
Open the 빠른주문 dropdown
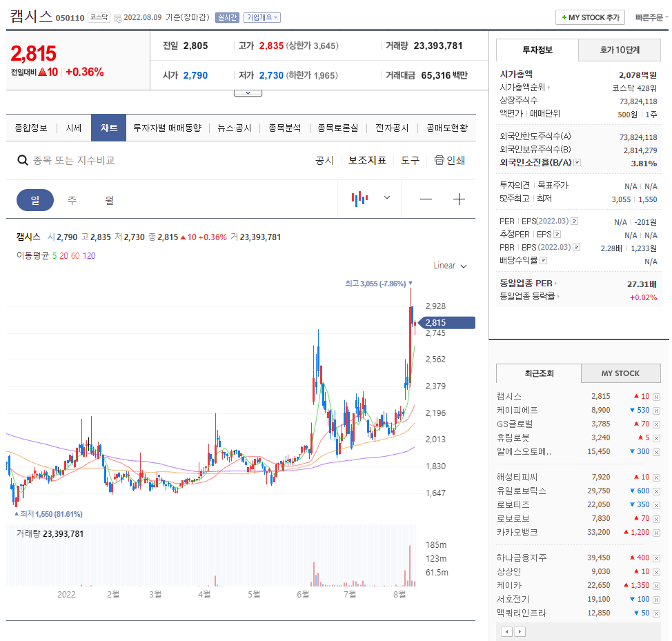651,17
